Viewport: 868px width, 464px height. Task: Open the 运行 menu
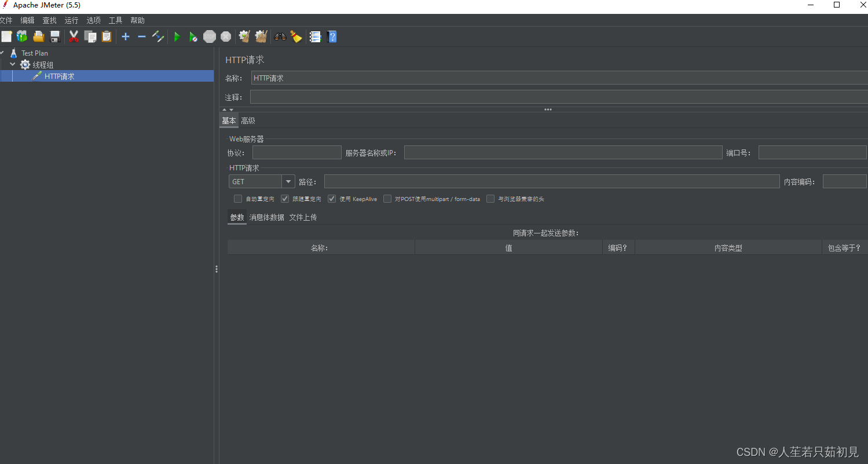click(72, 20)
